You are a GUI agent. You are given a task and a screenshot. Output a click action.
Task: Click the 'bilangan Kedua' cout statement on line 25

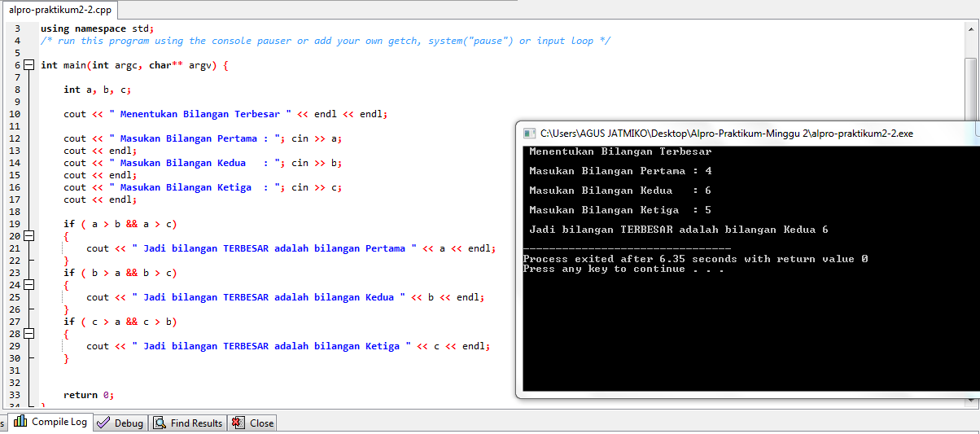coord(285,297)
